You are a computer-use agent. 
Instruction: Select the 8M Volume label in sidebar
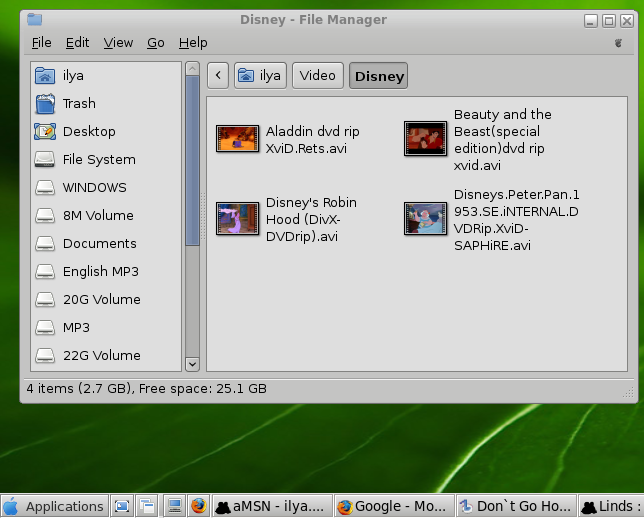point(98,215)
